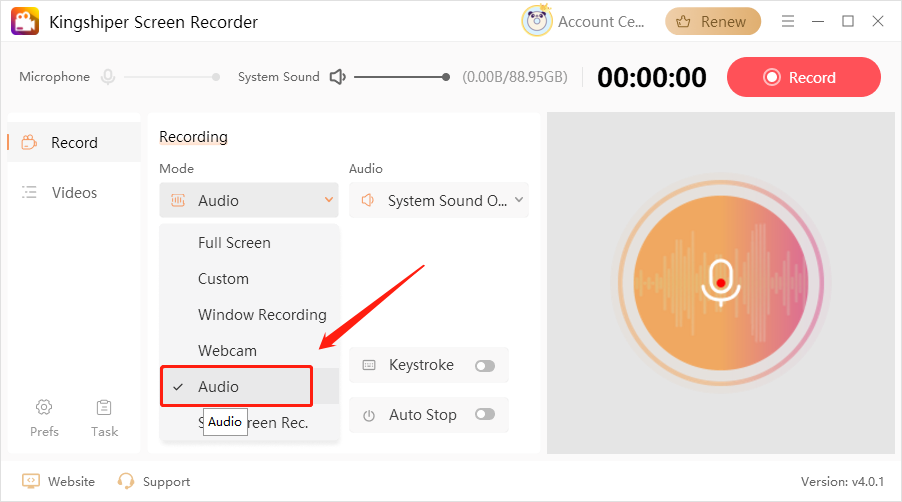This screenshot has height=502, width=902.
Task: Adjust the Microphone volume slider
Action: tap(172, 77)
